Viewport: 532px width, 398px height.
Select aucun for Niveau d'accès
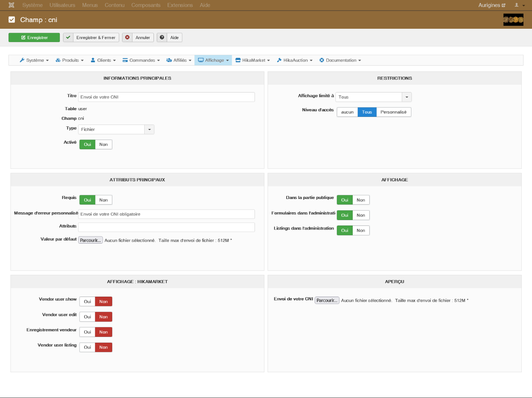coord(347,112)
